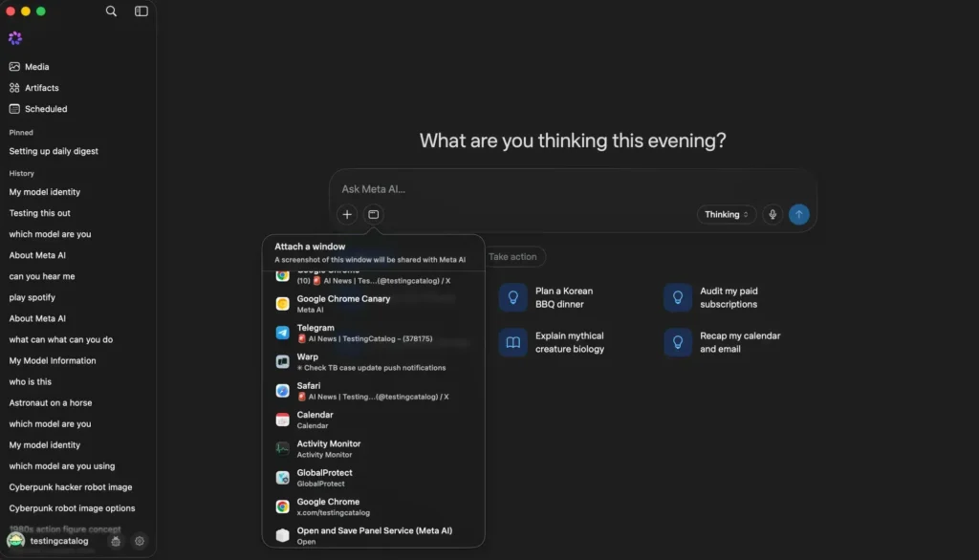
Task: Open the Cyberpunk hacker robot image chat
Action: click(x=71, y=487)
